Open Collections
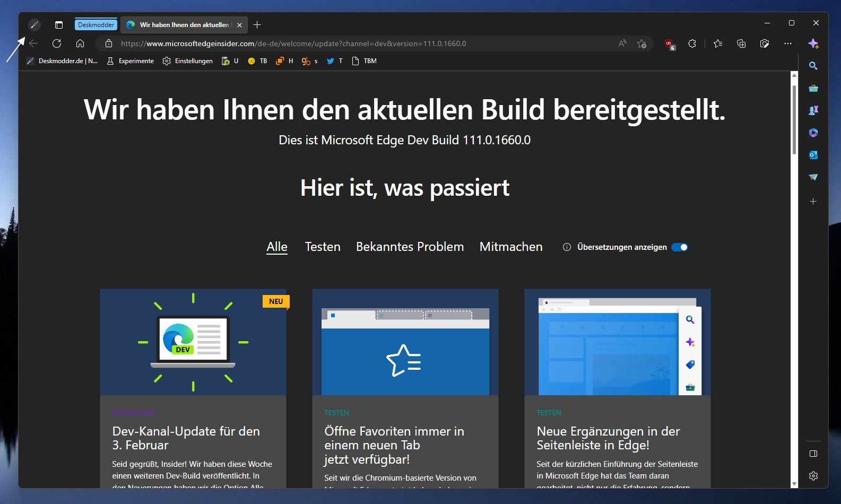This screenshot has width=841, height=504. (x=741, y=44)
